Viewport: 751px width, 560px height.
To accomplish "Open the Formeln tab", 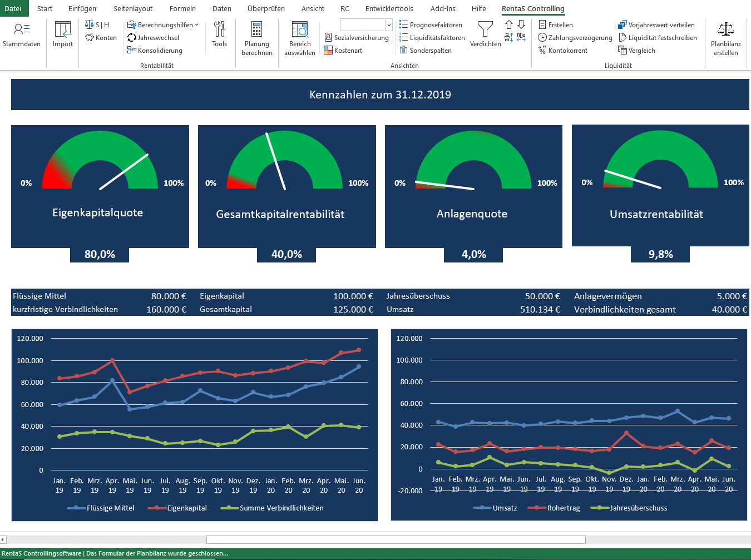I will (182, 8).
